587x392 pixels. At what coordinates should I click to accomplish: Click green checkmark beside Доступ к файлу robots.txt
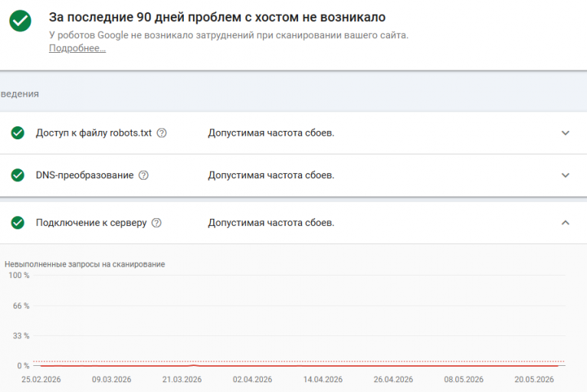tap(18, 132)
